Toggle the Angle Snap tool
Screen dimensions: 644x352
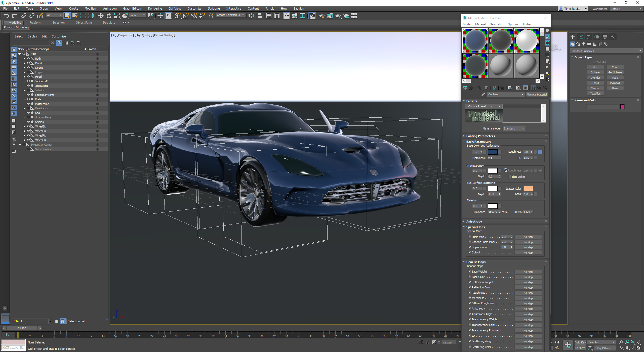click(186, 16)
